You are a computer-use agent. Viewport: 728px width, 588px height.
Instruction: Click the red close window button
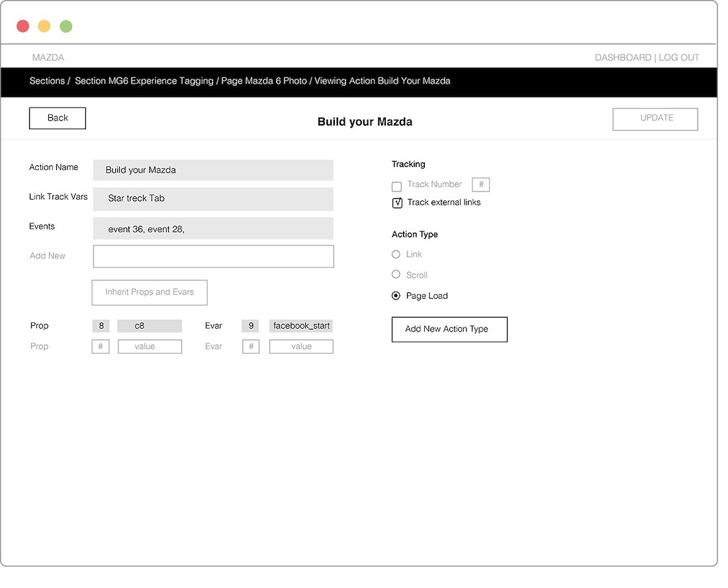[x=23, y=26]
